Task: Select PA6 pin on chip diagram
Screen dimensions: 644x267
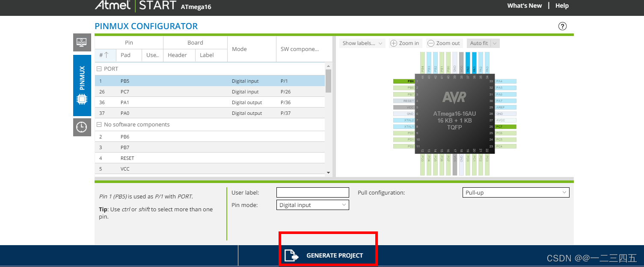Action: (506, 94)
